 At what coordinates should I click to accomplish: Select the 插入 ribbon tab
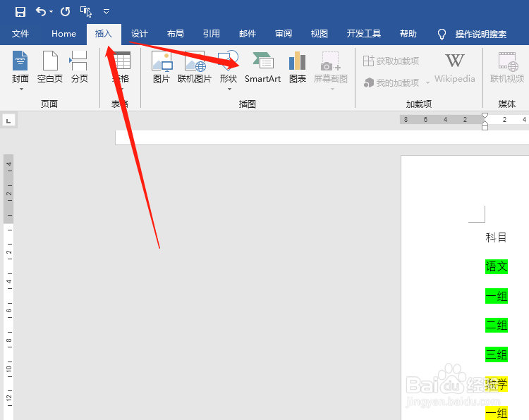pos(103,34)
